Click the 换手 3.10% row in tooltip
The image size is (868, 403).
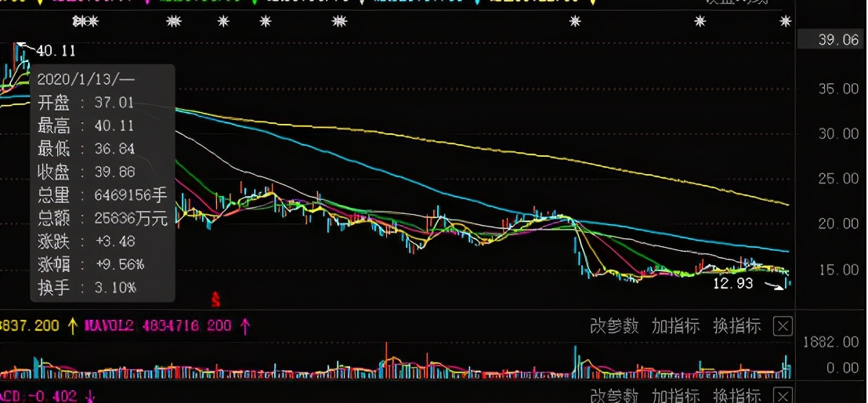tap(86, 289)
